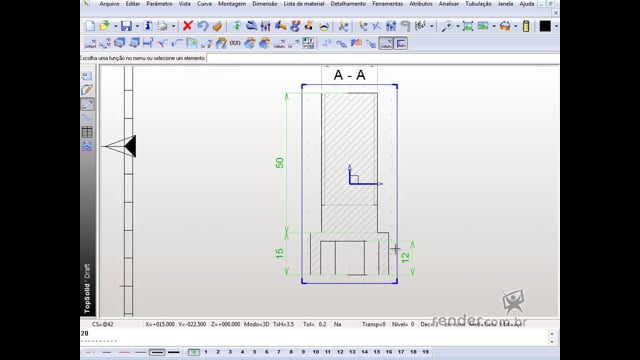Click the 'ooo' pattern icon in second toolbar
Image resolution: width=640 pixels, height=360 pixels.
tap(235, 43)
